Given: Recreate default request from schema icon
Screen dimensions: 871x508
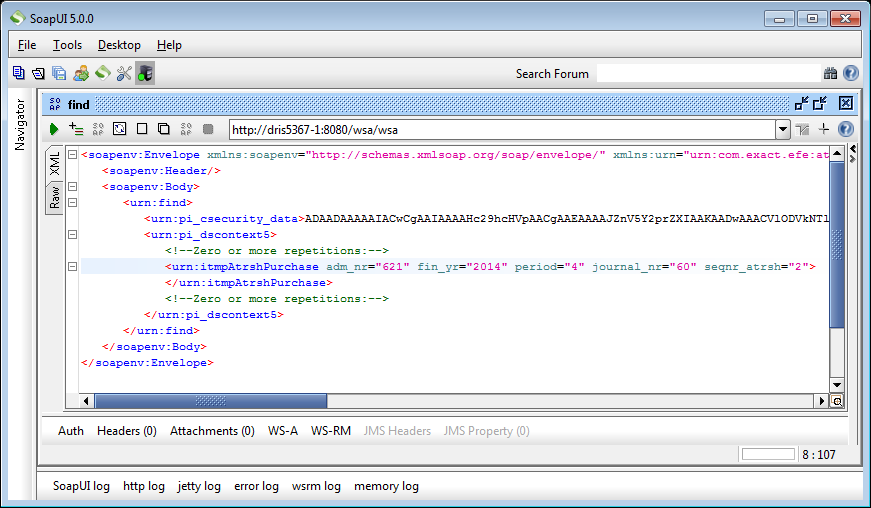Looking at the screenshot, I should [x=119, y=129].
